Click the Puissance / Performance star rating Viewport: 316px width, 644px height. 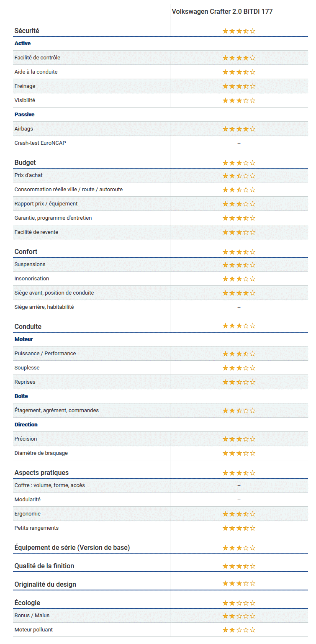239,354
